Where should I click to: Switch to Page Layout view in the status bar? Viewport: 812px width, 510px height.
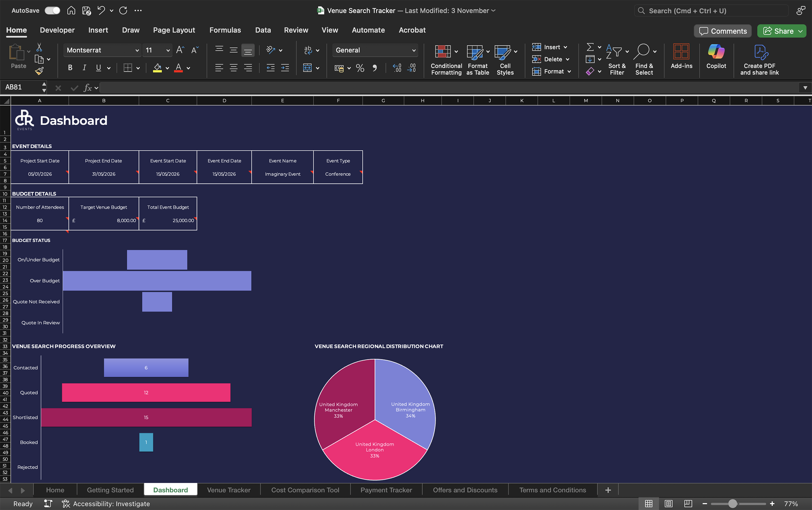pos(668,504)
